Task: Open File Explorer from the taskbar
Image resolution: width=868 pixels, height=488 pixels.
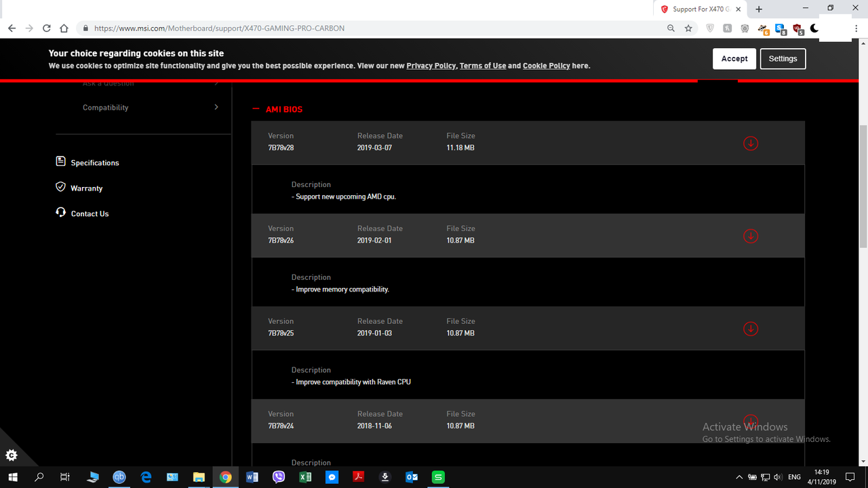Action: tap(199, 477)
